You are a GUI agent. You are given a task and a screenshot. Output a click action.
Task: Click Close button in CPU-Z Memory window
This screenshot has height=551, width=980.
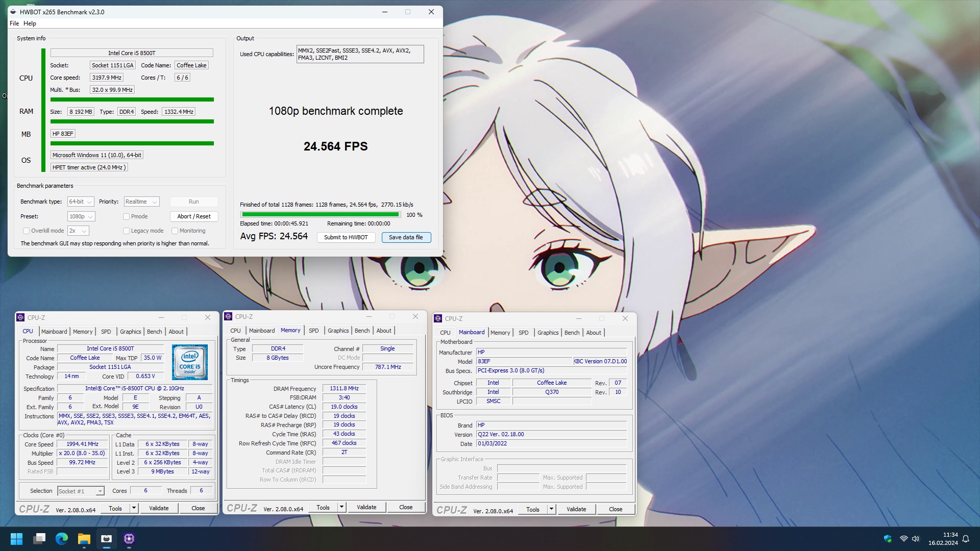tap(406, 507)
